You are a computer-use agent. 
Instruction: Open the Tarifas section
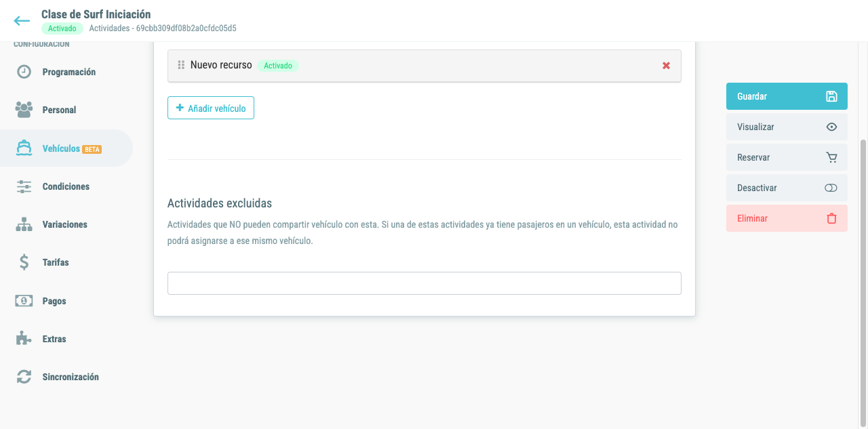point(66,262)
